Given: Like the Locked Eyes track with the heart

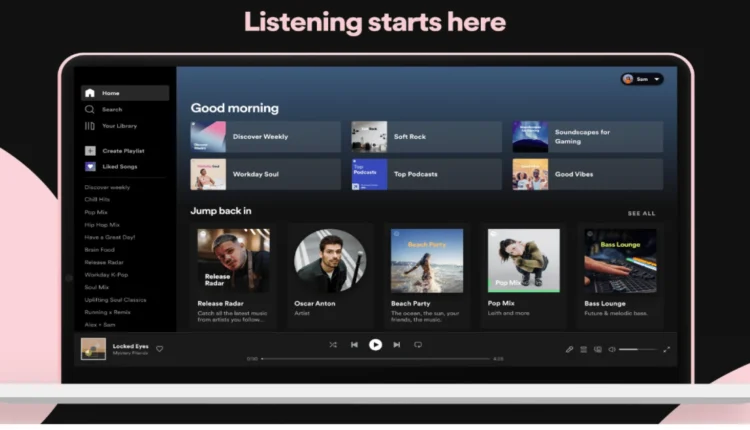Looking at the screenshot, I should (x=160, y=349).
